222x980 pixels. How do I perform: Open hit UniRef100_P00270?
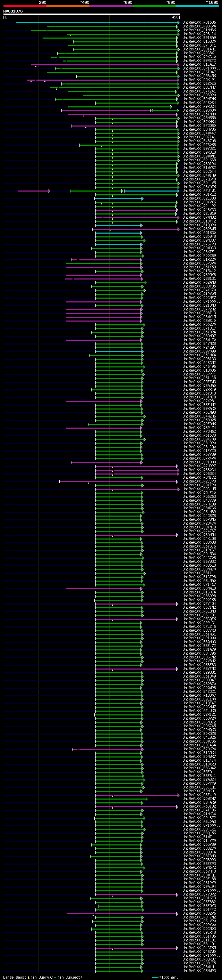(x=199, y=324)
